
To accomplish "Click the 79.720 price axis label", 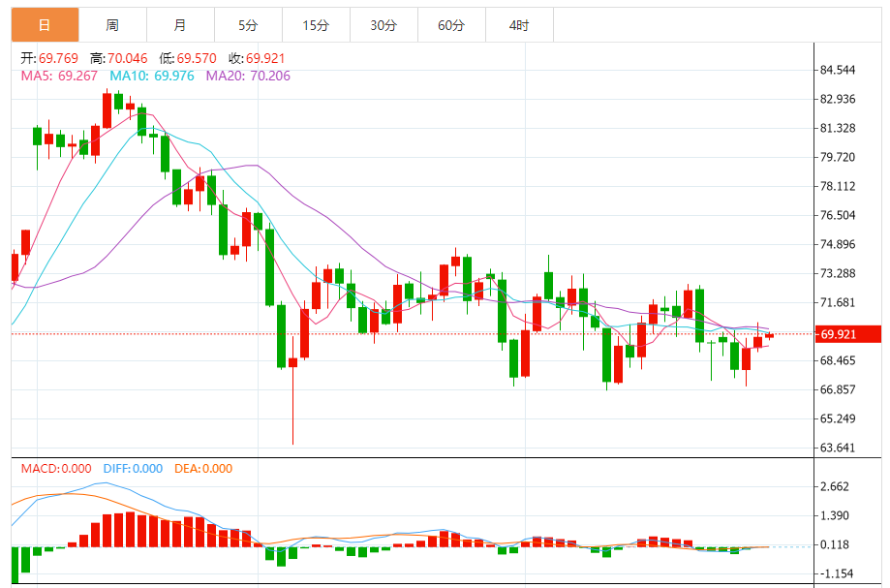I will tap(837, 157).
